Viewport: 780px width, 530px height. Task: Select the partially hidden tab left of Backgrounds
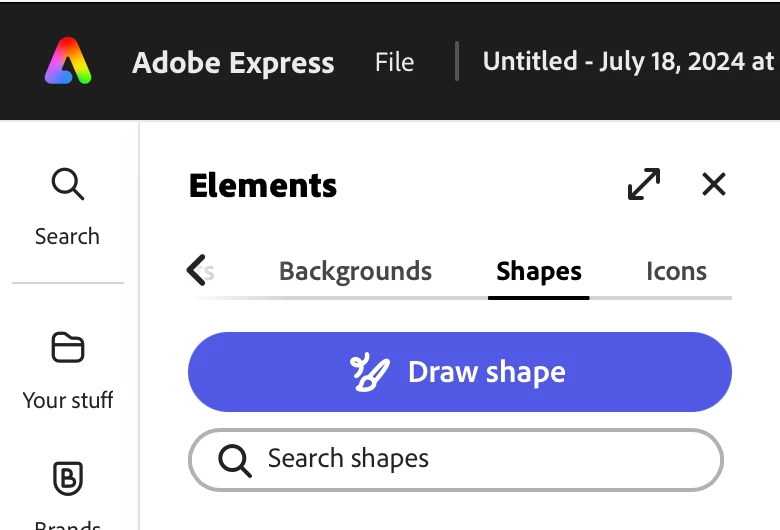(210, 271)
